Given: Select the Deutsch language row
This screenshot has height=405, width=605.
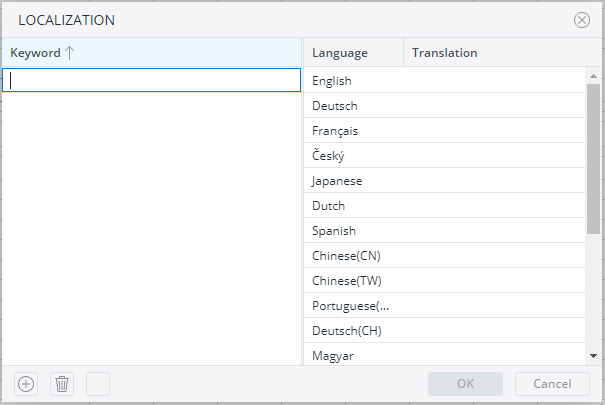Looking at the screenshot, I should pyautogui.click(x=444, y=106).
